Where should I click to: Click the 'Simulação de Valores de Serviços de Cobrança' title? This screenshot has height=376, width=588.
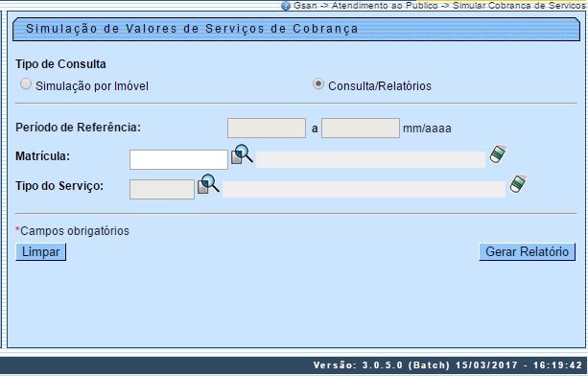tap(192, 29)
